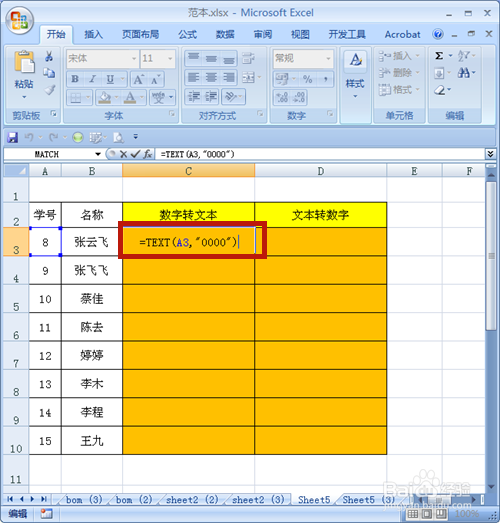Open the Name Box function dropdown arrow

(98, 154)
